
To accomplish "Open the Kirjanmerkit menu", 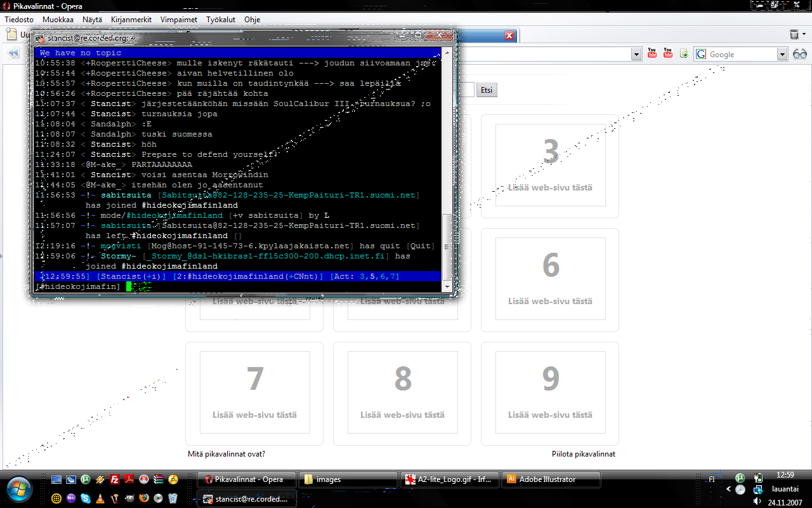I will pyautogui.click(x=131, y=20).
